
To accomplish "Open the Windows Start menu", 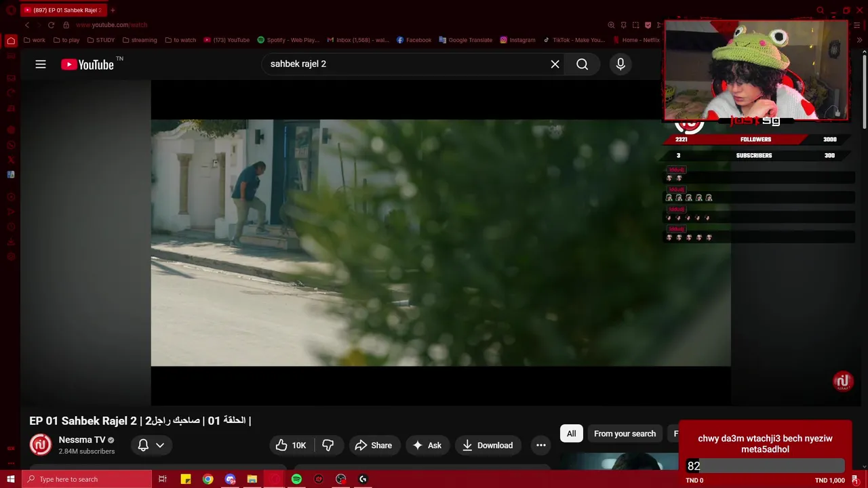I will coord(10,479).
